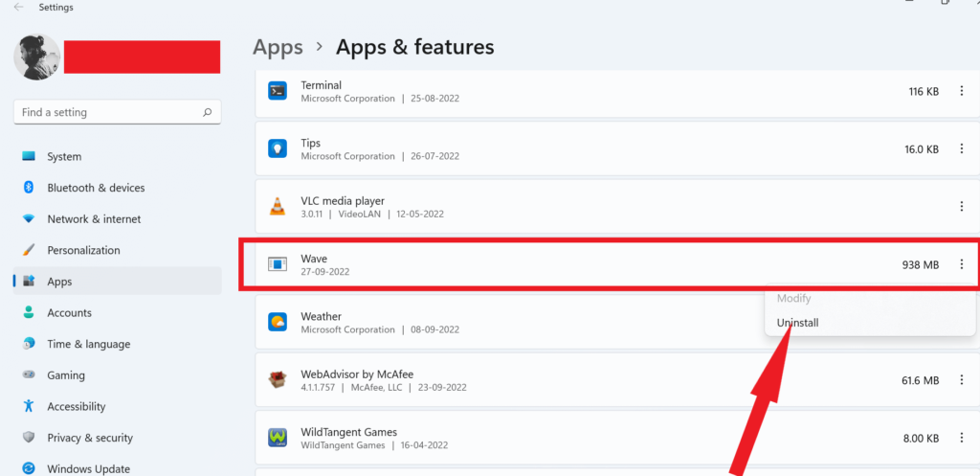Click the Terminal app icon
The image size is (980, 476).
pos(278,91)
